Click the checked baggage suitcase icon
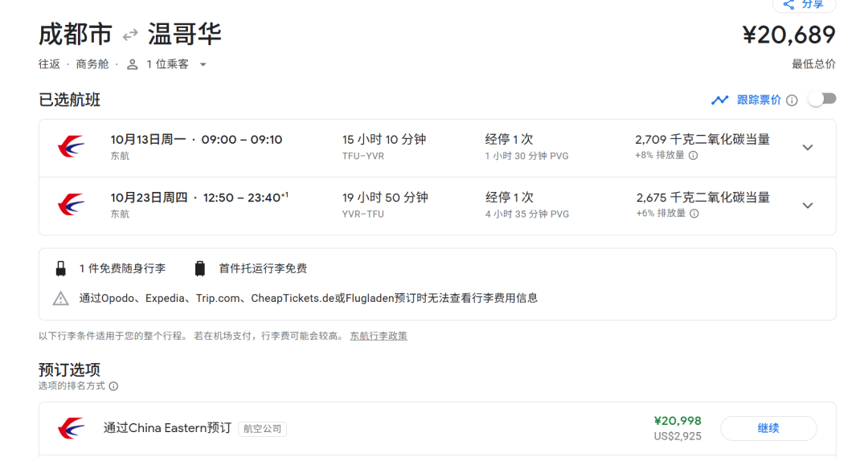Screen dimensions: 868x457 coord(200,269)
